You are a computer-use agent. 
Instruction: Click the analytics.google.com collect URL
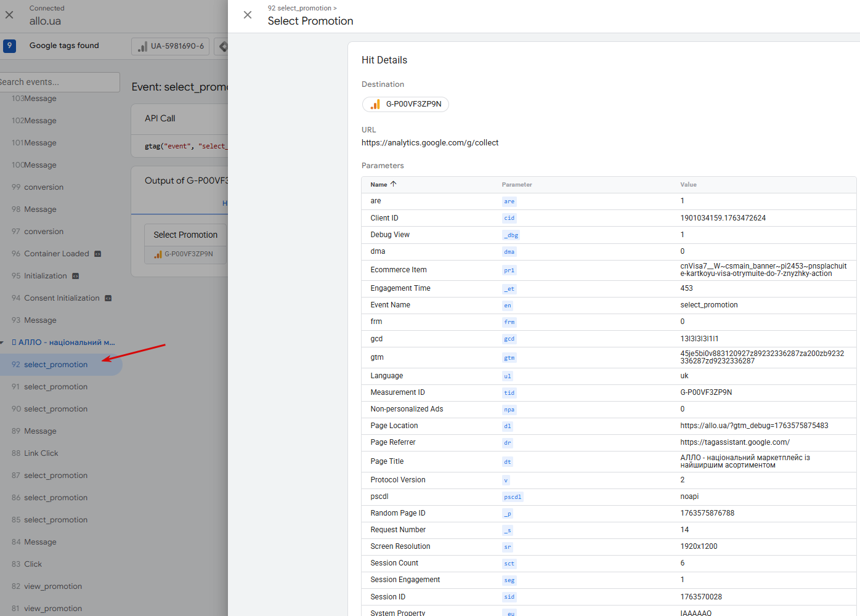click(430, 143)
